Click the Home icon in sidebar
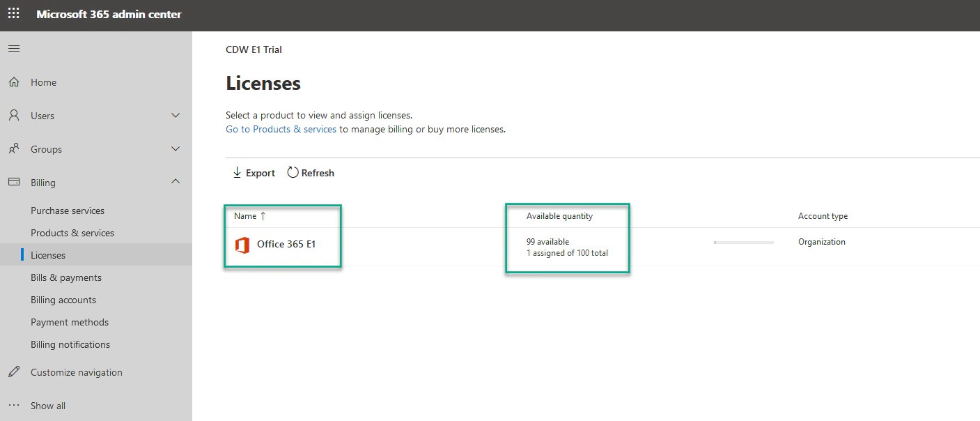 (x=13, y=82)
